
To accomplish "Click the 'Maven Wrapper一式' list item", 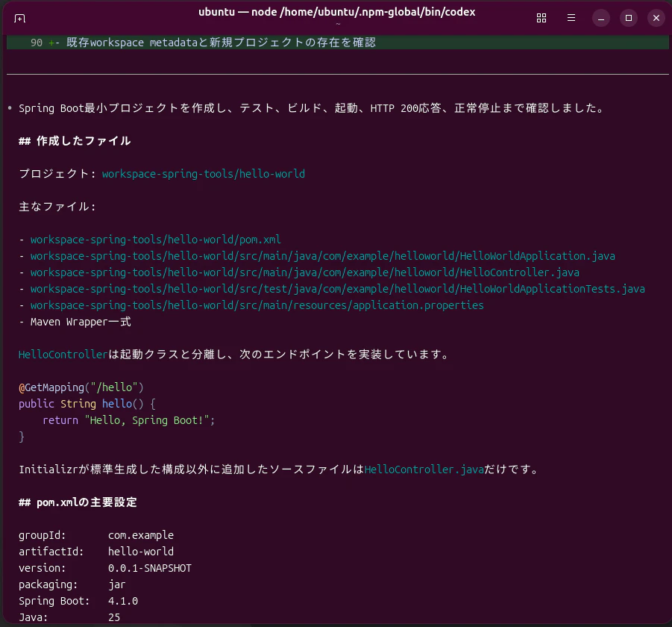I will 81,322.
